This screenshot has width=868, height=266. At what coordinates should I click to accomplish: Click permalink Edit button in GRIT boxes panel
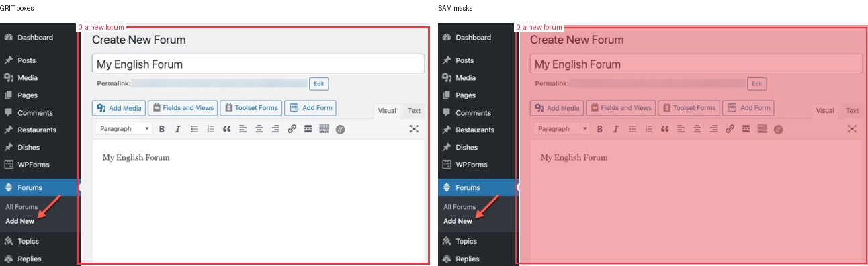[x=318, y=84]
